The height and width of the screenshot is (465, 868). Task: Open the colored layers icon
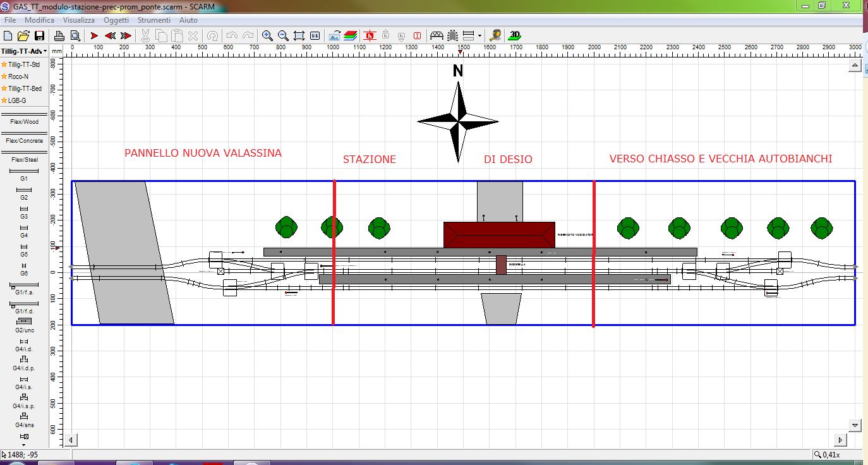coord(351,35)
